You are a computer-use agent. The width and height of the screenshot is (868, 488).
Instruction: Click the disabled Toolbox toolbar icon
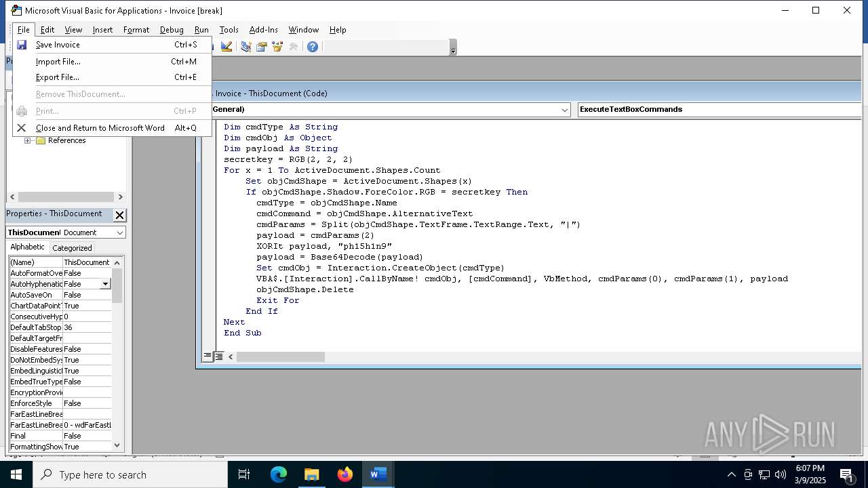pyautogui.click(x=294, y=47)
